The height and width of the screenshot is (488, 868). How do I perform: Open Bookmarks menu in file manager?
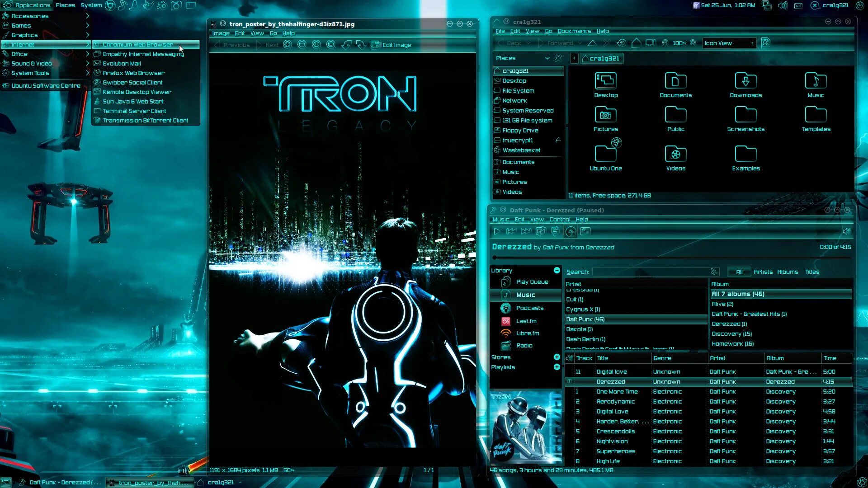click(574, 31)
